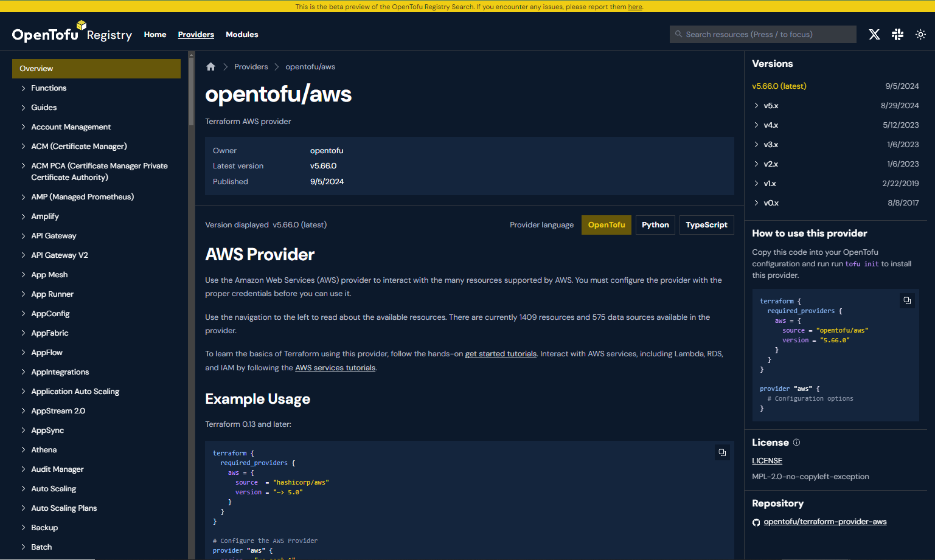Open the X (Twitter) icon link
The image size is (935, 560).
[874, 35]
